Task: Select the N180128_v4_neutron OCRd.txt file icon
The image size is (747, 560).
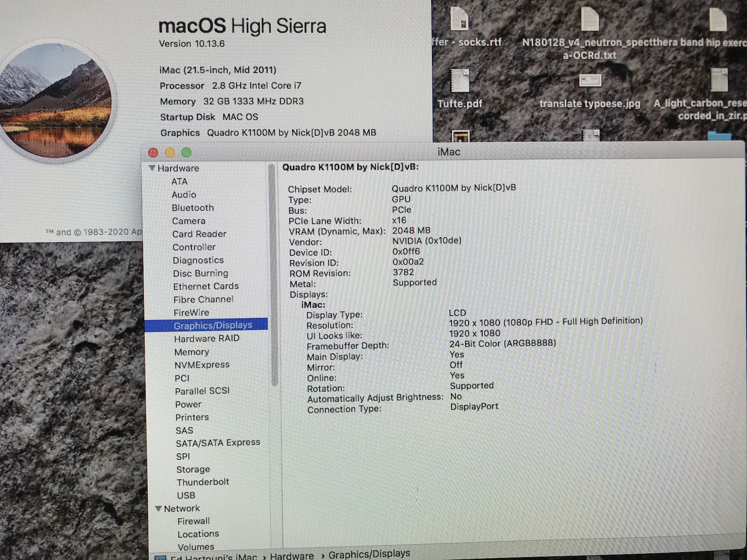Action: [x=590, y=19]
